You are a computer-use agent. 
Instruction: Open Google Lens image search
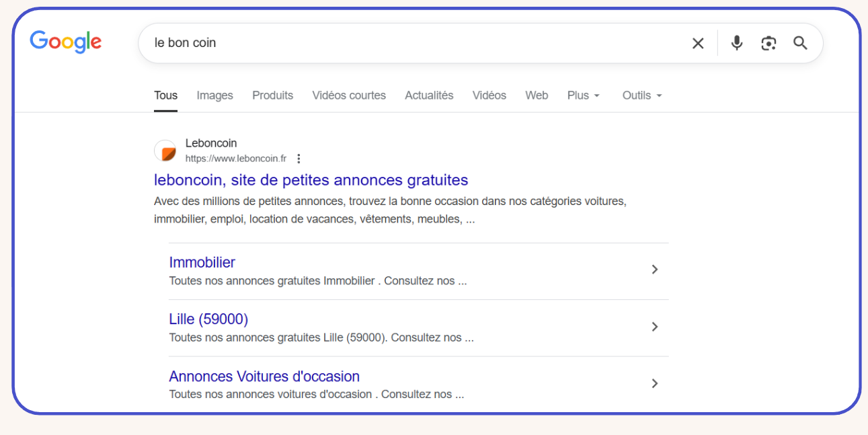(768, 42)
